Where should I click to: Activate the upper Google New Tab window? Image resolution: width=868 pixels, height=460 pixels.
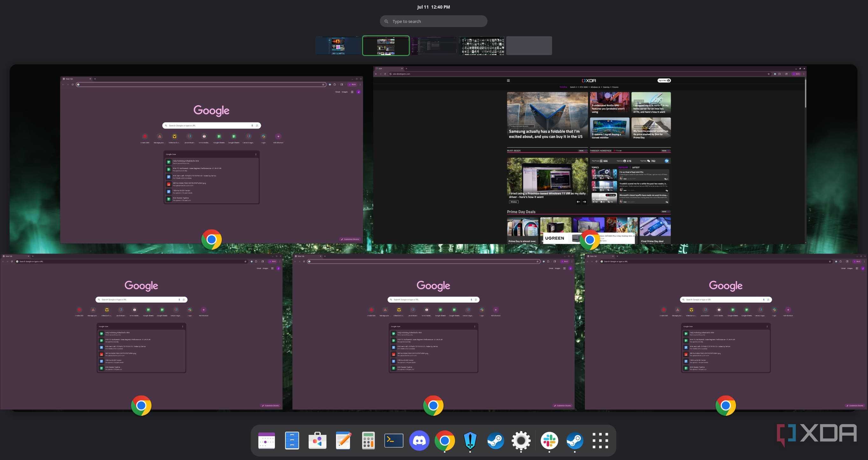[x=212, y=160]
